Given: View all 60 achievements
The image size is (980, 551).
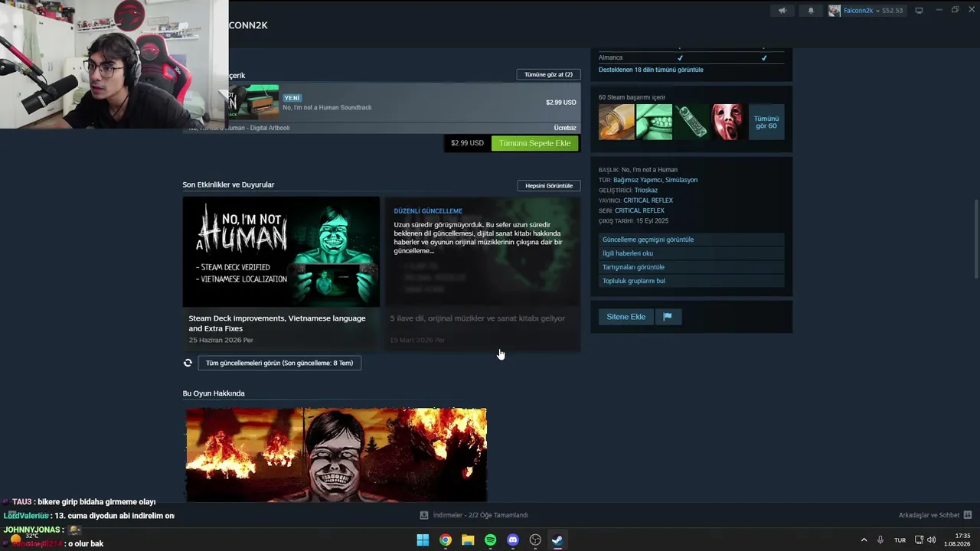Looking at the screenshot, I should 766,122.
